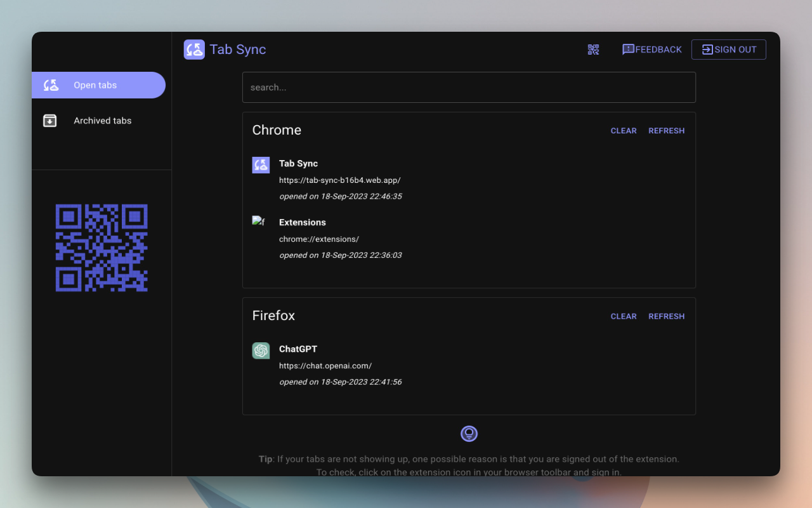Click the search input field
Screen dimensions: 812x508
click(x=469, y=87)
